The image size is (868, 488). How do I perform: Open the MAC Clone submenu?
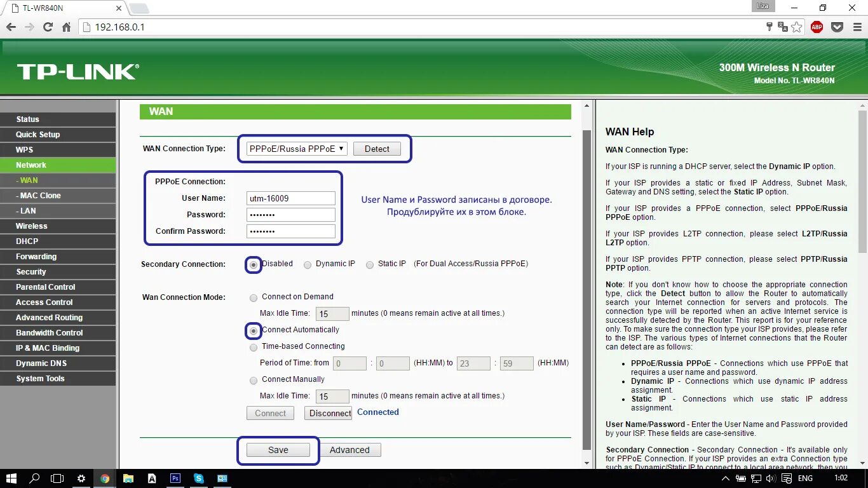[x=58, y=196]
